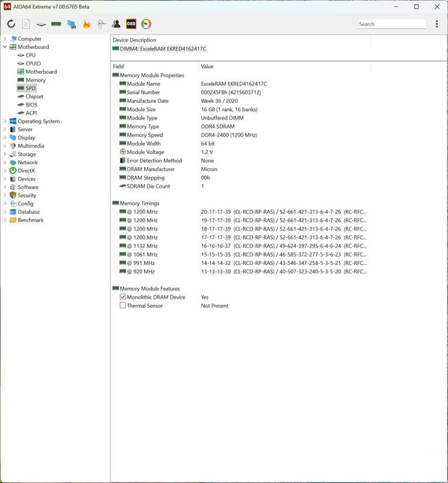Select the Module Name row
The height and width of the screenshot is (483, 448).
240,83
